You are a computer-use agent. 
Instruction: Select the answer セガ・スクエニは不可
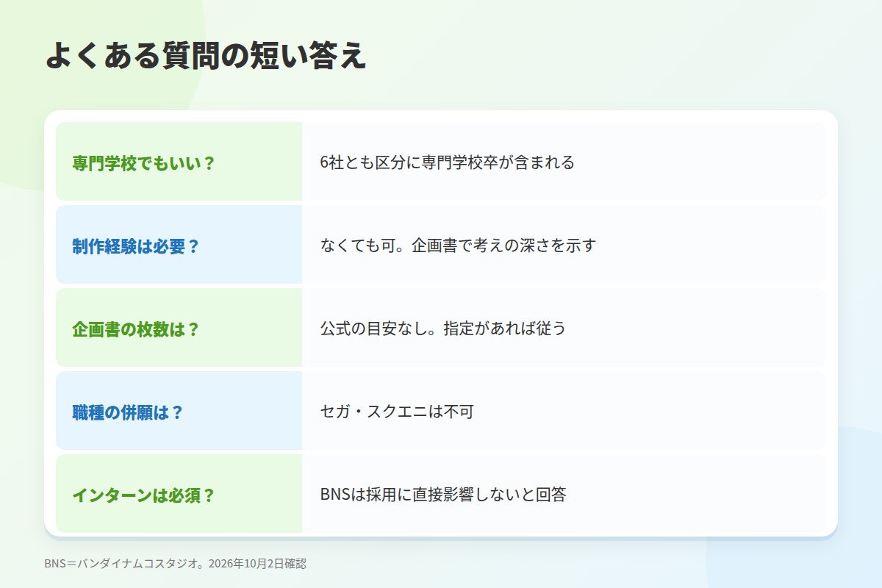tap(398, 412)
